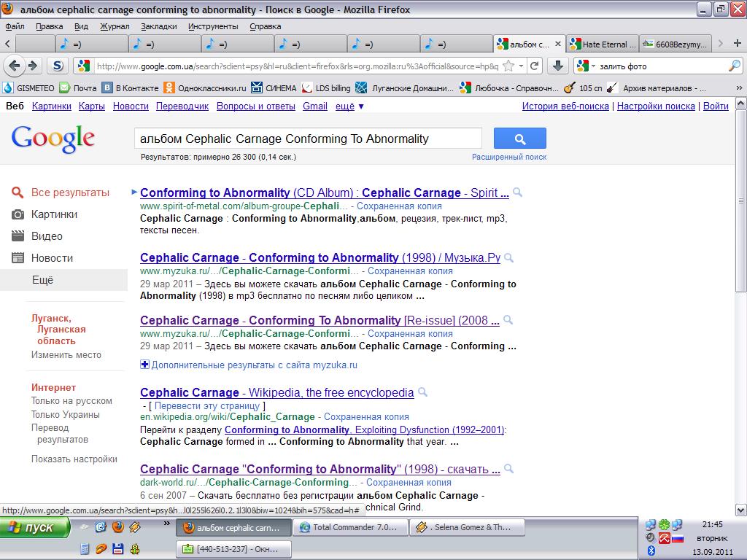This screenshot has height=560, width=747.
Task: Reload the page with the refresh icon
Action: click(535, 66)
